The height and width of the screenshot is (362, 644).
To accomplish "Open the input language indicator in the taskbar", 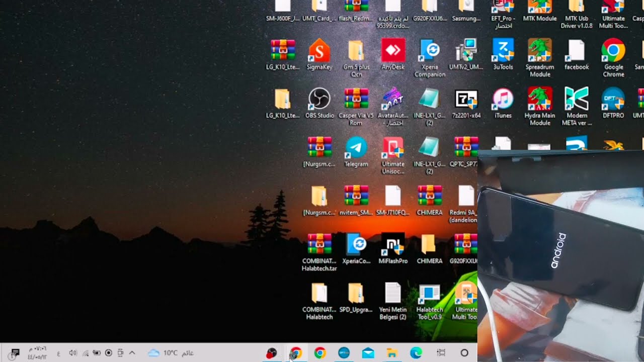I will tap(58, 353).
